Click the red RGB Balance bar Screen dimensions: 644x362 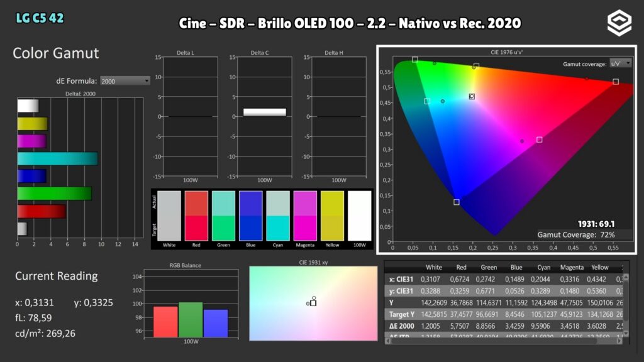point(165,322)
